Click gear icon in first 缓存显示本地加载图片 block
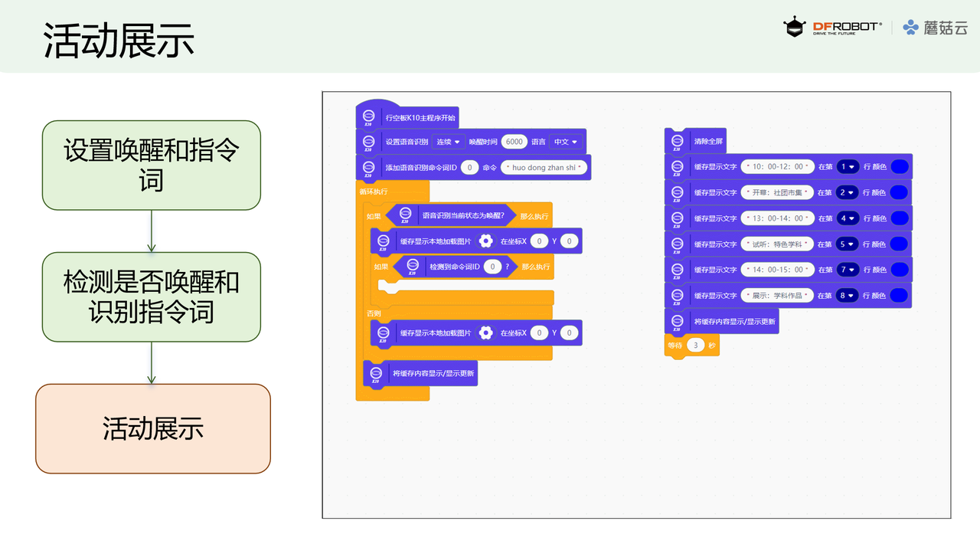Screen dimensions: 980x534 pos(485,241)
